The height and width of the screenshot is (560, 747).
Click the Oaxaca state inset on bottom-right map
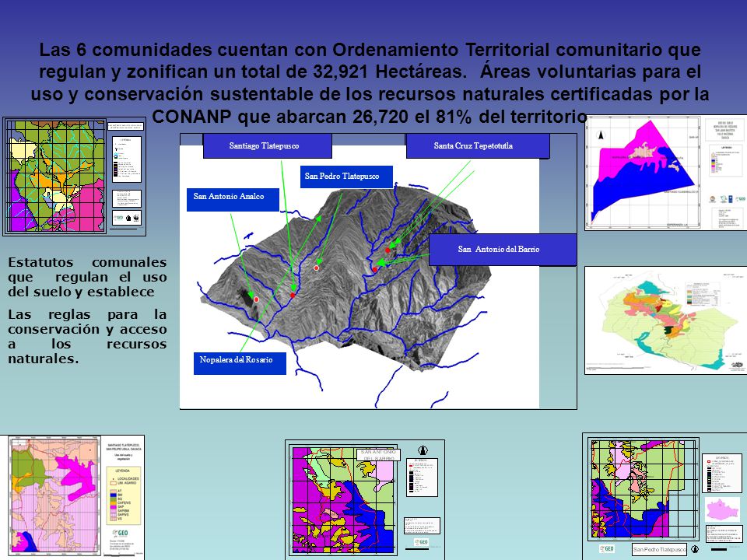coord(722,509)
